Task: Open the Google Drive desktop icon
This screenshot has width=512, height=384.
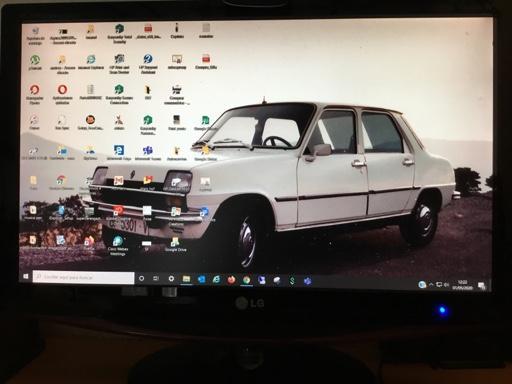Action: [175, 244]
